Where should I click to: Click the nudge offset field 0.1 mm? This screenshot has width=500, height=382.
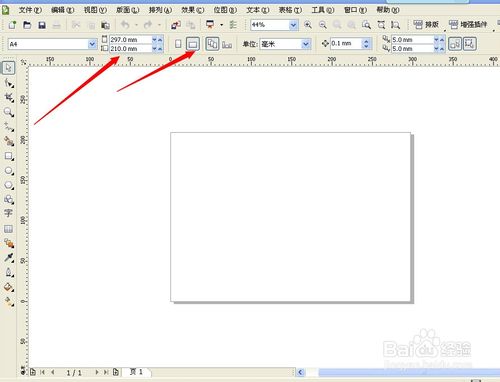pos(346,44)
